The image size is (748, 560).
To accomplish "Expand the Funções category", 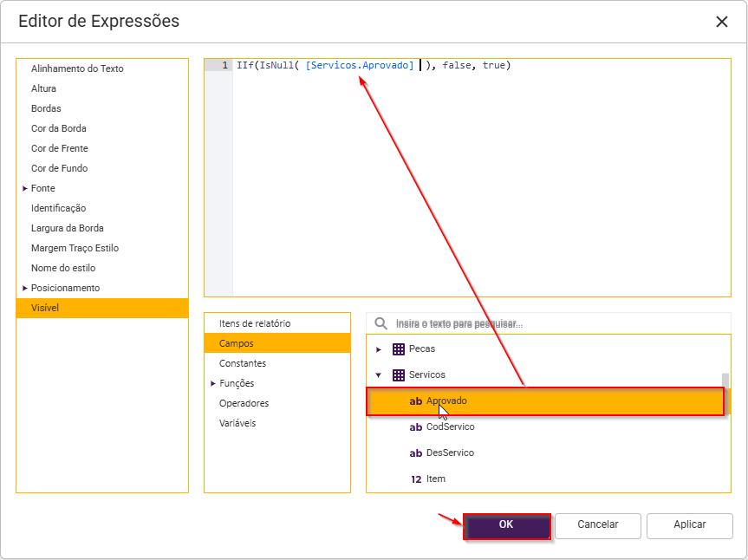I will click(x=213, y=383).
